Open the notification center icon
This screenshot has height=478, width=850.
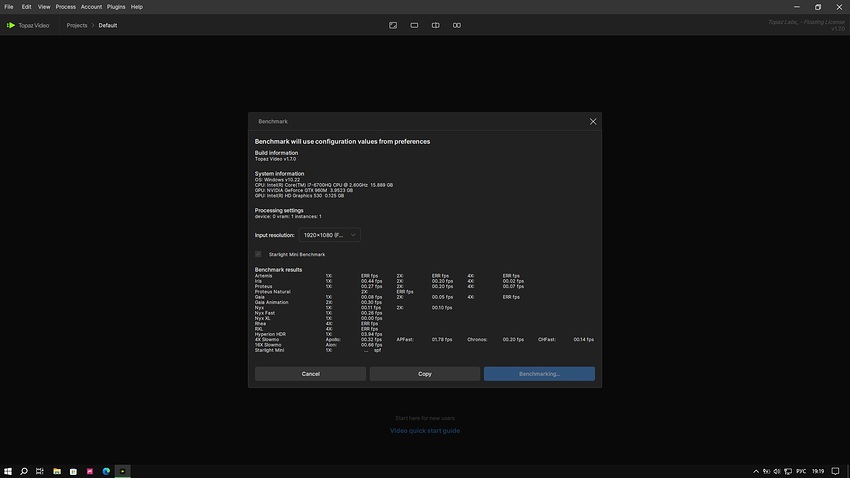coord(835,471)
